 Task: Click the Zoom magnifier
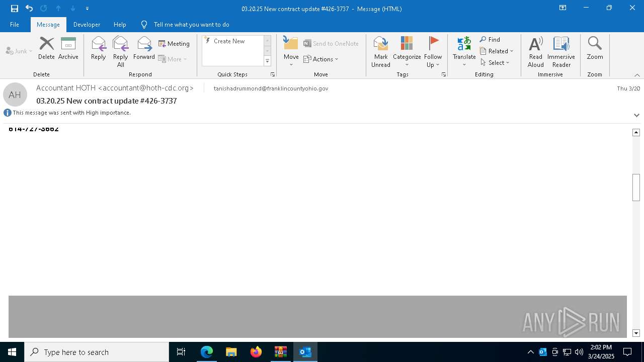point(595,48)
